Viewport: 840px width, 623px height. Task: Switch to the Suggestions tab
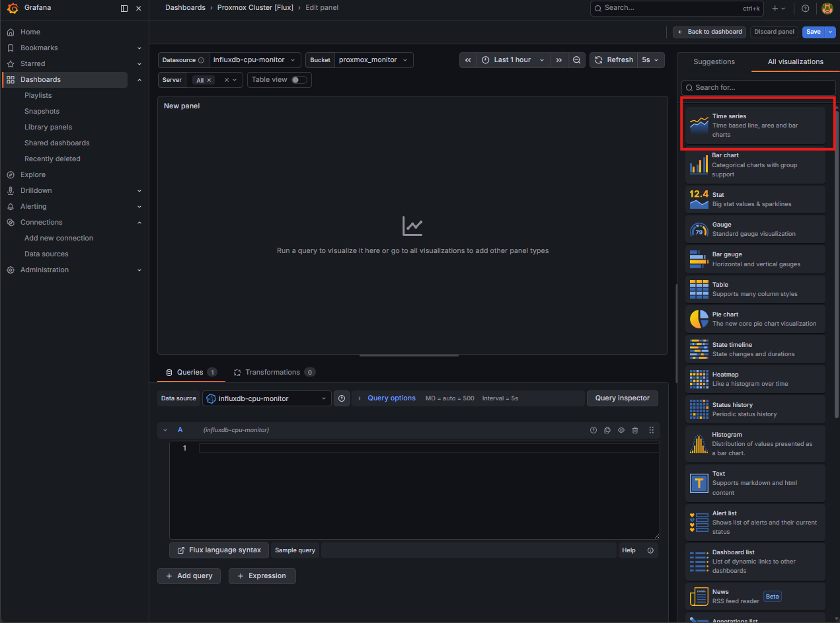[x=714, y=61]
